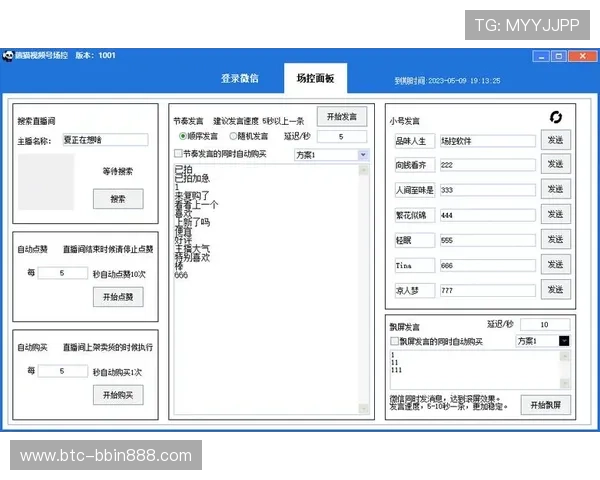Screen dimensions: 600x480
Task: Click the 到期时间 expiry text
Action: [x=447, y=81]
